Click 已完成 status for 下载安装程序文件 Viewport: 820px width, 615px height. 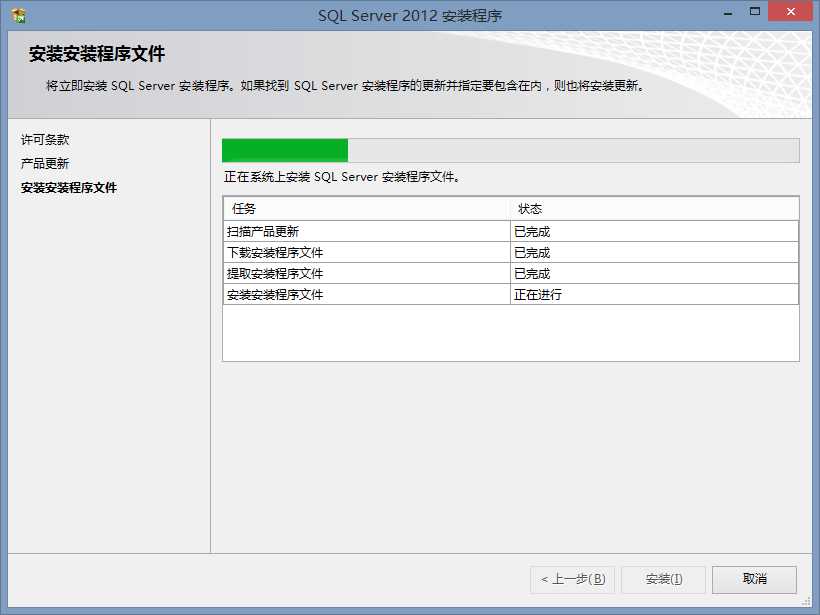pos(654,252)
